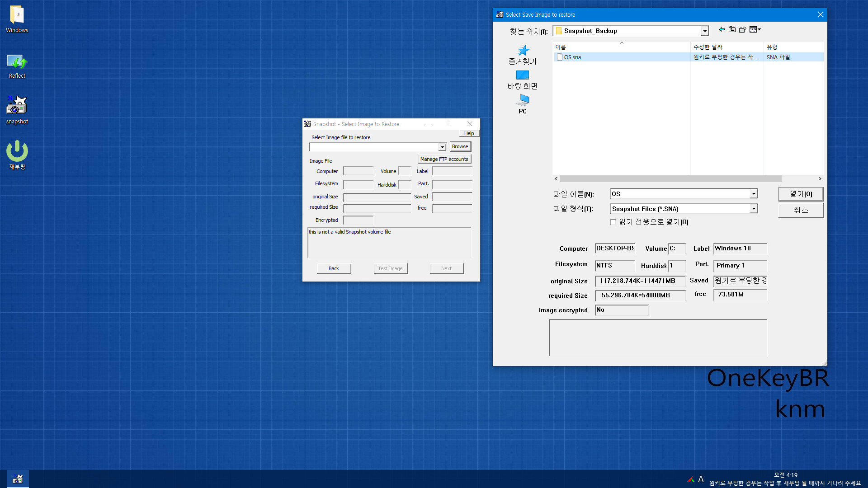Select PC in the sidebar
Viewport: 868px width, 488px height.
[x=523, y=104]
